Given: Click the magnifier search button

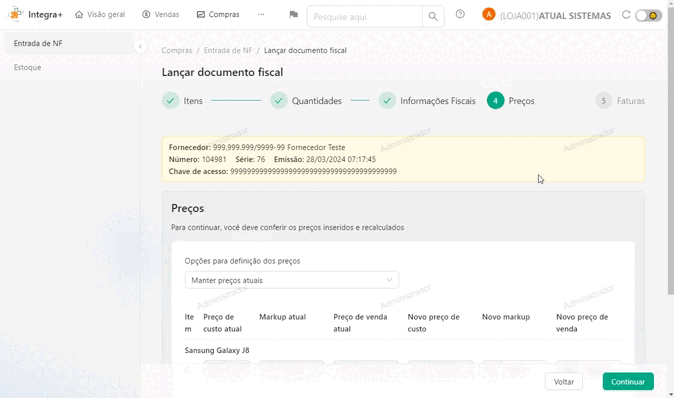Looking at the screenshot, I should coord(433,17).
